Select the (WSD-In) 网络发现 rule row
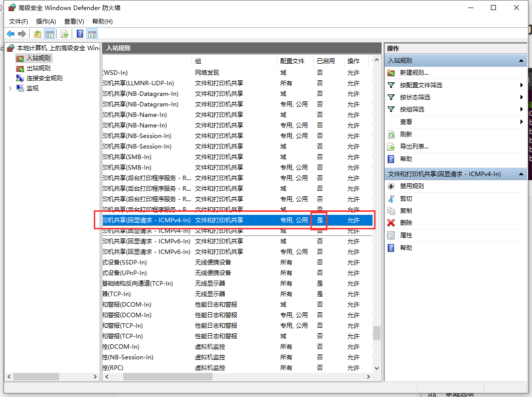 pyautogui.click(x=237, y=73)
